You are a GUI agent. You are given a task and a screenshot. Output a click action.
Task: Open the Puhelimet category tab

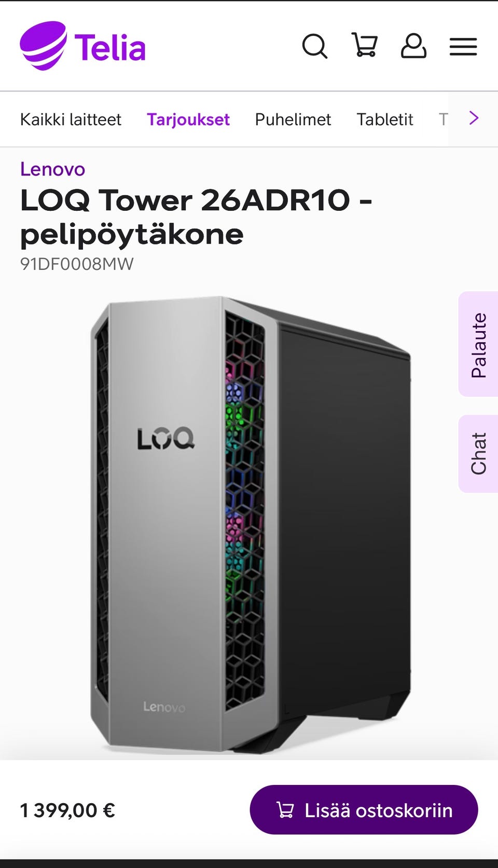pos(293,119)
